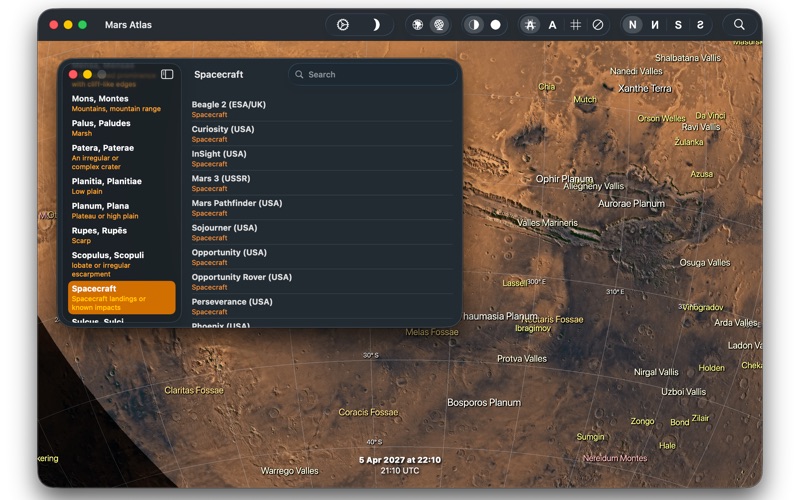Select the wireframe globe view icon
This screenshot has width=800, height=500.
[439, 24]
